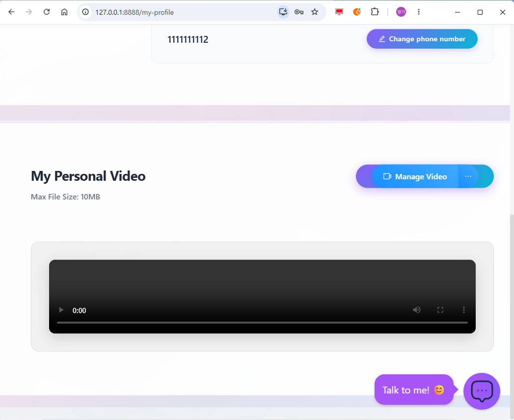
Task: Open saved passwords key icon
Action: [x=298, y=12]
